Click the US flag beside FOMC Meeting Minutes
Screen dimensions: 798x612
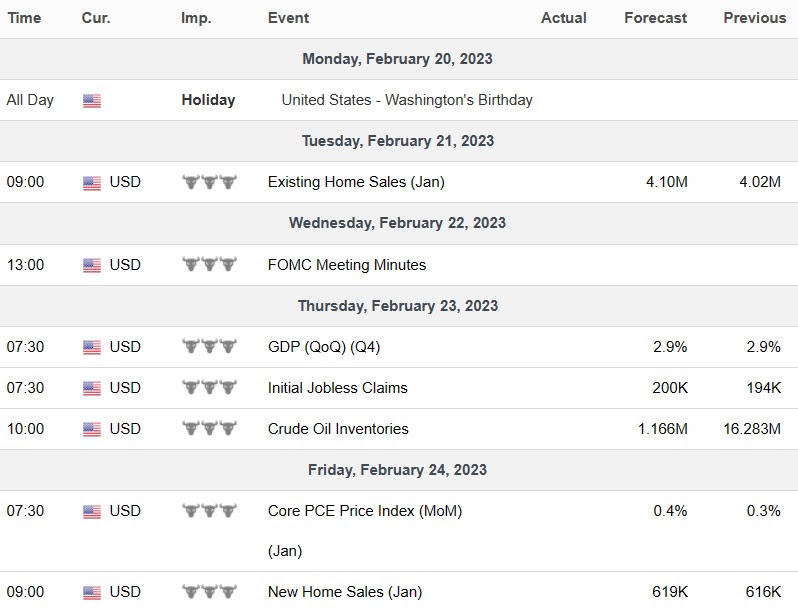(92, 265)
